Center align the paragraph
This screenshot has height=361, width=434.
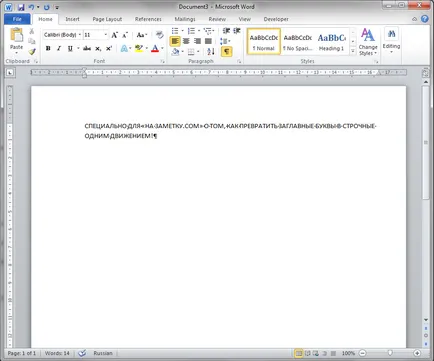click(x=186, y=41)
